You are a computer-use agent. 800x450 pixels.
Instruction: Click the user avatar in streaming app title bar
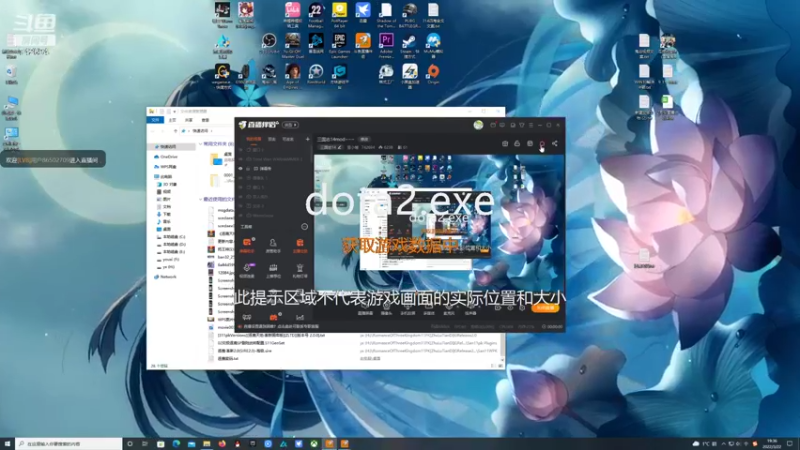click(478, 125)
